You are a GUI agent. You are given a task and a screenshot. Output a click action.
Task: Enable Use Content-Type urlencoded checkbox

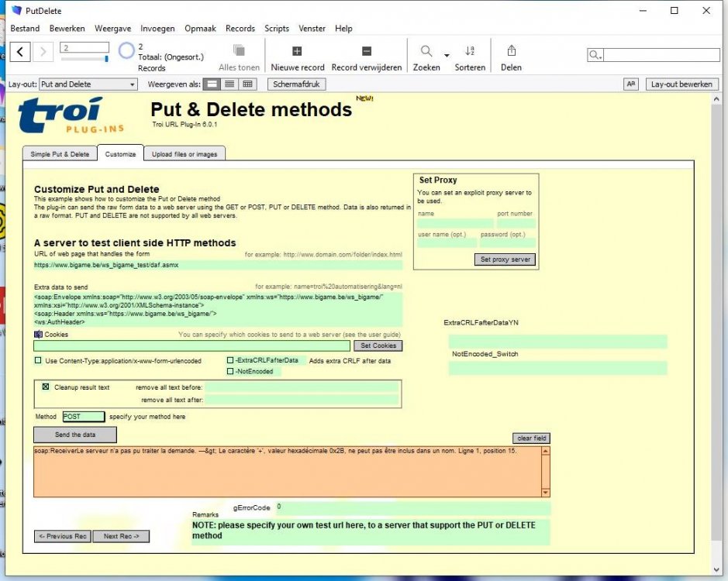(x=38, y=360)
